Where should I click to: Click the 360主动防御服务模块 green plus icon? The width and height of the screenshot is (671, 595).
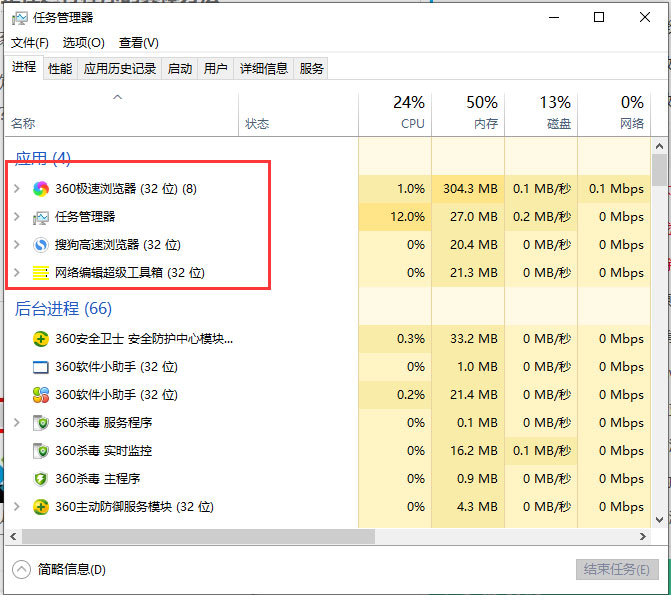(x=41, y=507)
